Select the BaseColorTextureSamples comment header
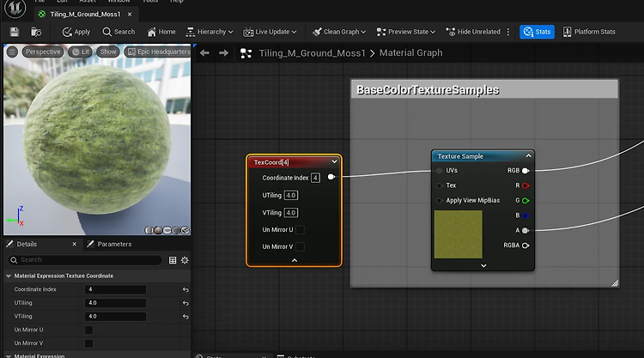 484,90
